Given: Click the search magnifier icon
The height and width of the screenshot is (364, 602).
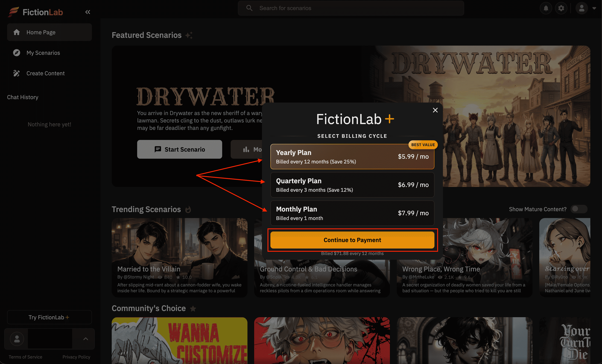Looking at the screenshot, I should pyautogui.click(x=249, y=8).
